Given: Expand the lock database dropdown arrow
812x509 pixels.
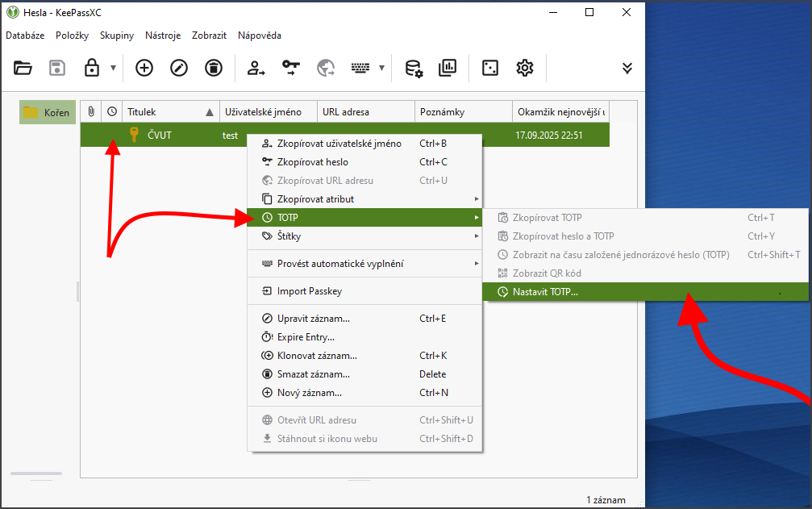Looking at the screenshot, I should tap(114, 68).
